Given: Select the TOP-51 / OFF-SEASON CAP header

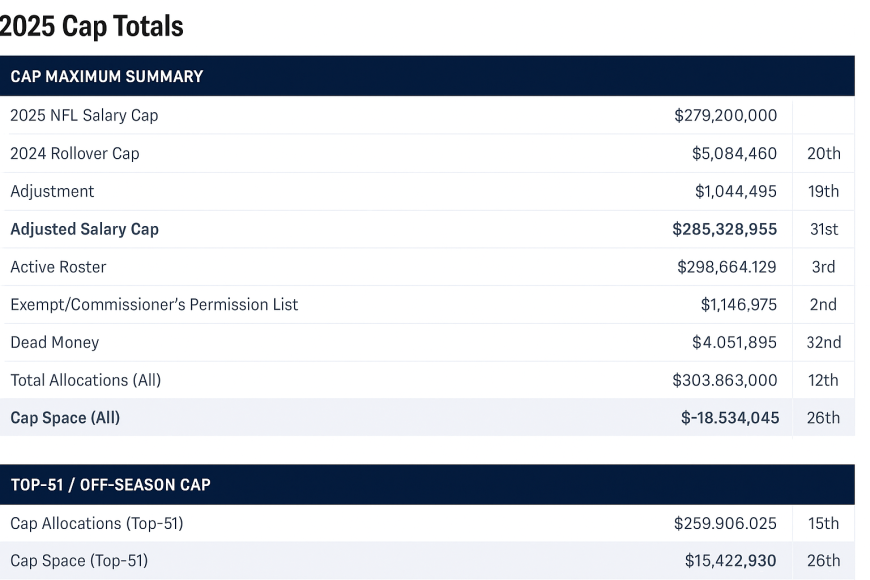Looking at the screenshot, I should point(111,485).
